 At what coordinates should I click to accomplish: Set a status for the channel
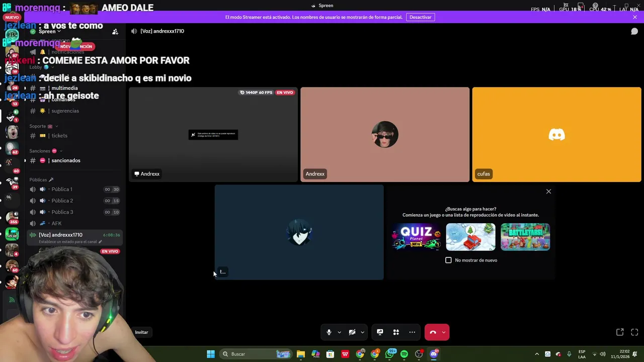(70, 242)
